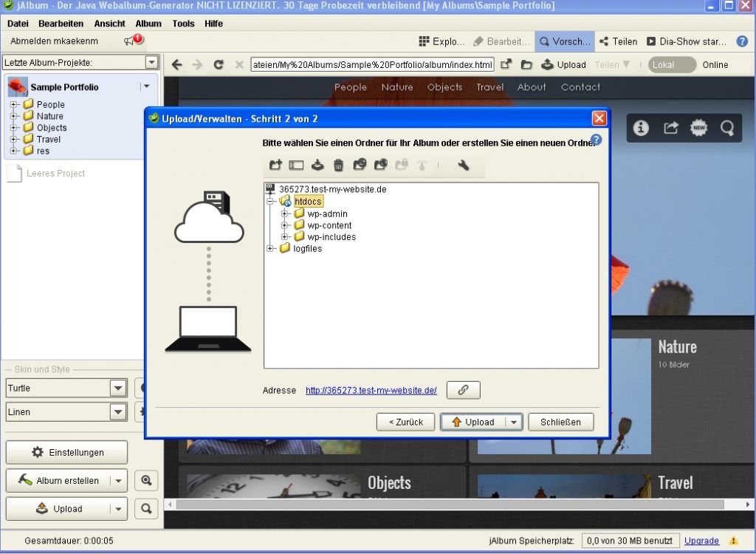
Task: Click the Upgrade link in the status bar
Action: click(x=701, y=541)
